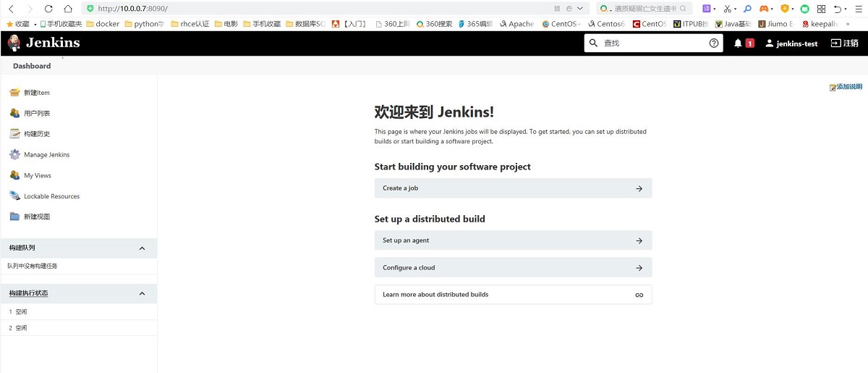Open Manage Jenkins page
The image size is (868, 373).
pos(46,155)
